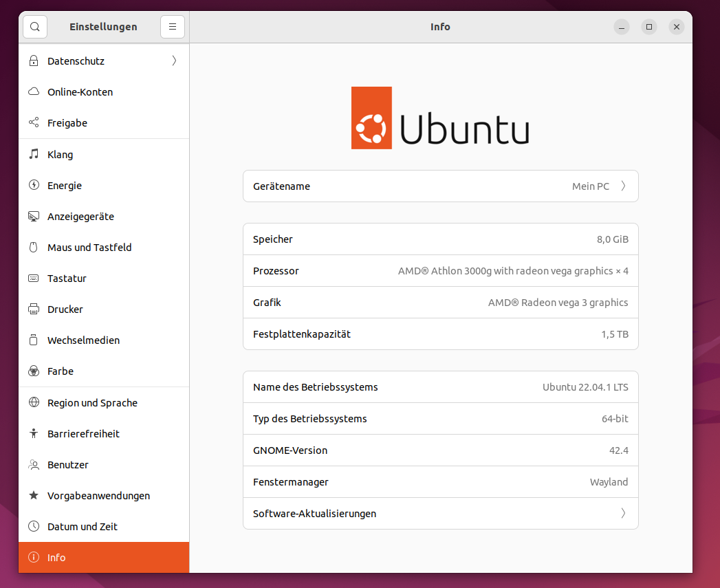Viewport: 720px width, 588px height.
Task: Expand Datenschutz submenu chevron
Action: tap(174, 61)
